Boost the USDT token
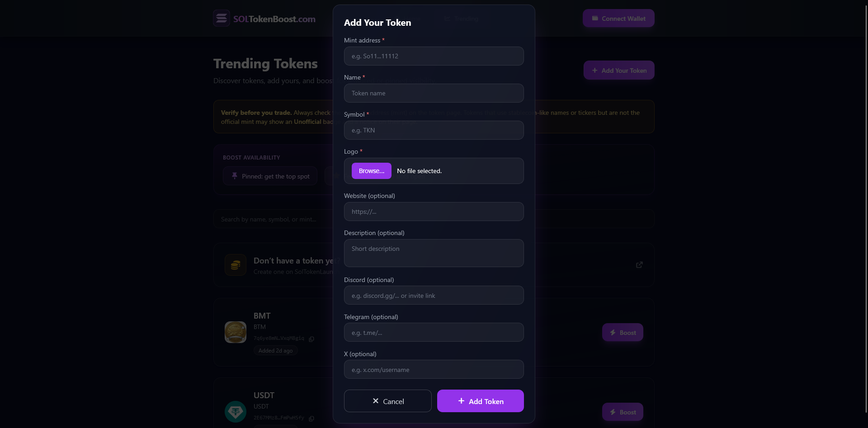Viewport: 868px width, 428px height. pos(623,412)
